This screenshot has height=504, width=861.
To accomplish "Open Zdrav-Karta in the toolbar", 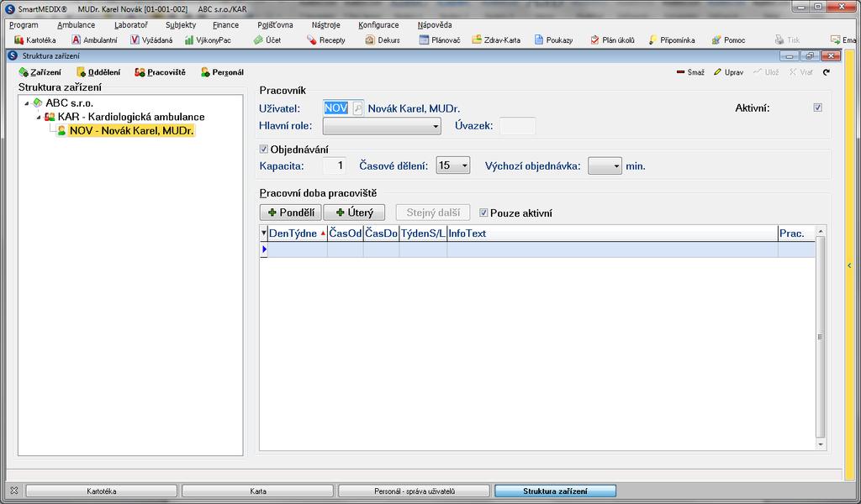I will [x=496, y=40].
